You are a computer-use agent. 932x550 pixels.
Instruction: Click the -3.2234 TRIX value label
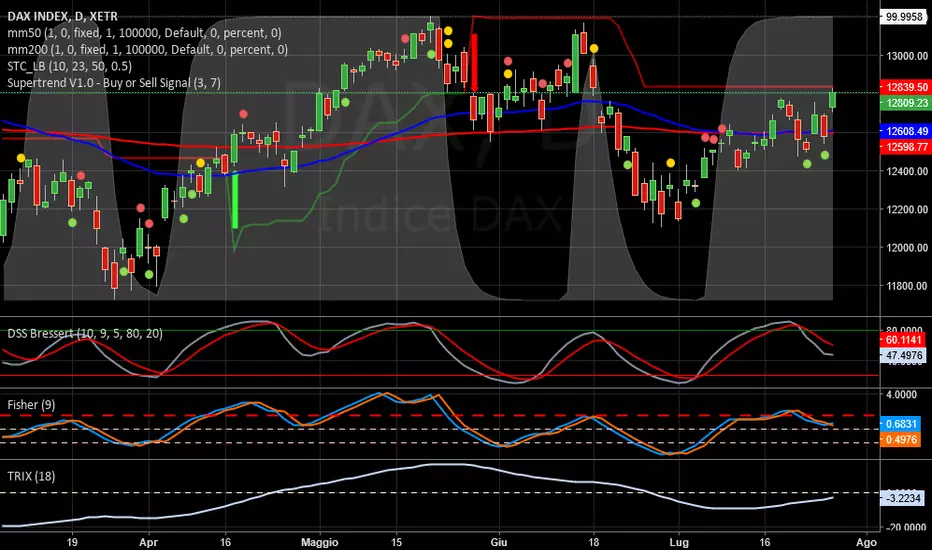click(x=902, y=498)
